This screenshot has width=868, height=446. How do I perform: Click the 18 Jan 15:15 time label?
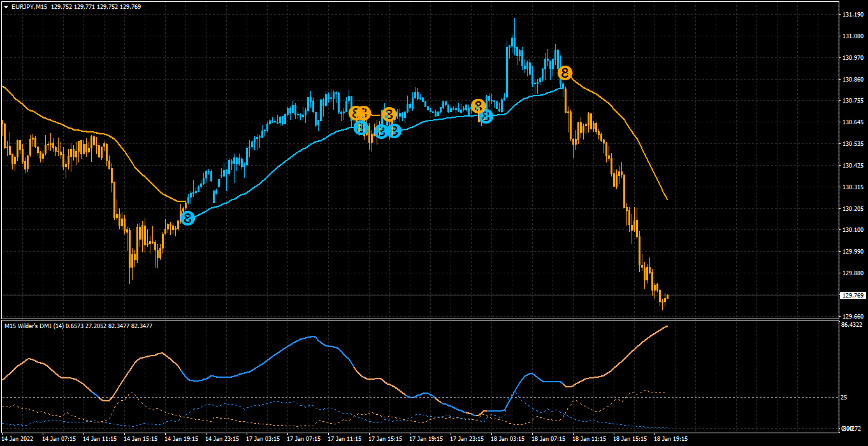[630, 439]
